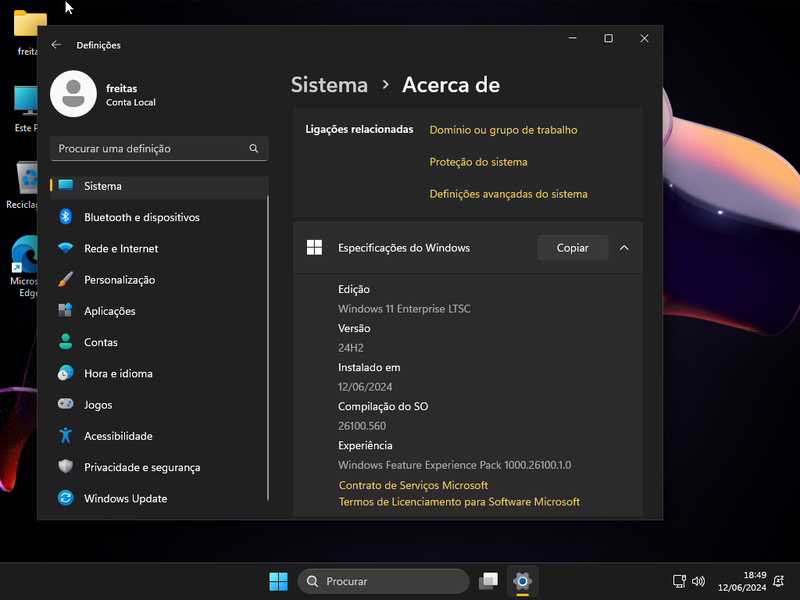The width and height of the screenshot is (800, 600).
Task: Click the Sistema monitor icon in sidebar
Action: pyautogui.click(x=66, y=185)
